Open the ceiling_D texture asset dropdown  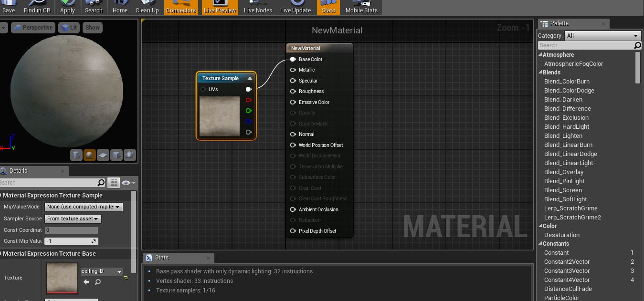pos(102,271)
